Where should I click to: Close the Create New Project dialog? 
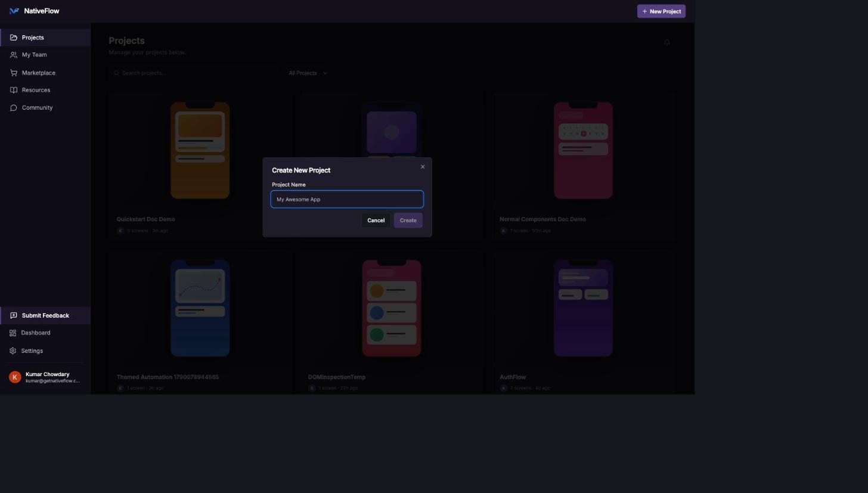[423, 167]
